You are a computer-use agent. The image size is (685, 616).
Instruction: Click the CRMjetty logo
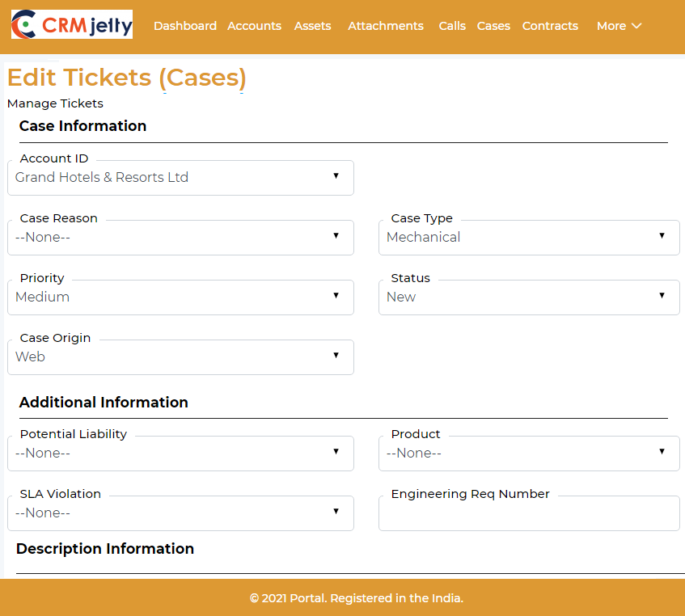72,25
